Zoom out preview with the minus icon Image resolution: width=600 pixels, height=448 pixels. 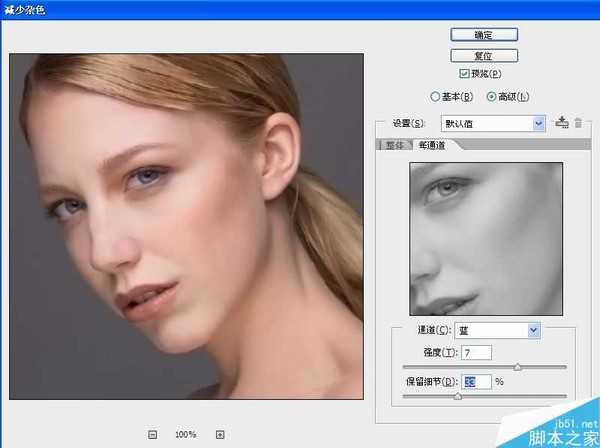153,434
